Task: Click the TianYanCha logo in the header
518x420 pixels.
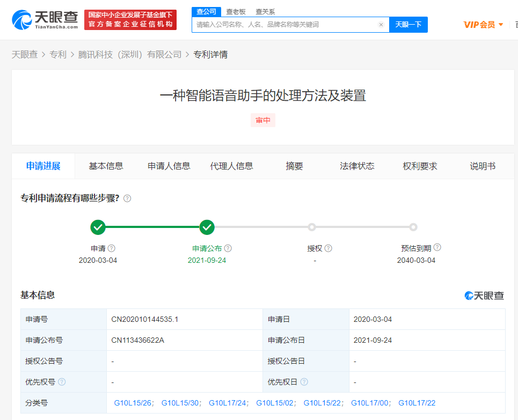Action: click(45, 20)
